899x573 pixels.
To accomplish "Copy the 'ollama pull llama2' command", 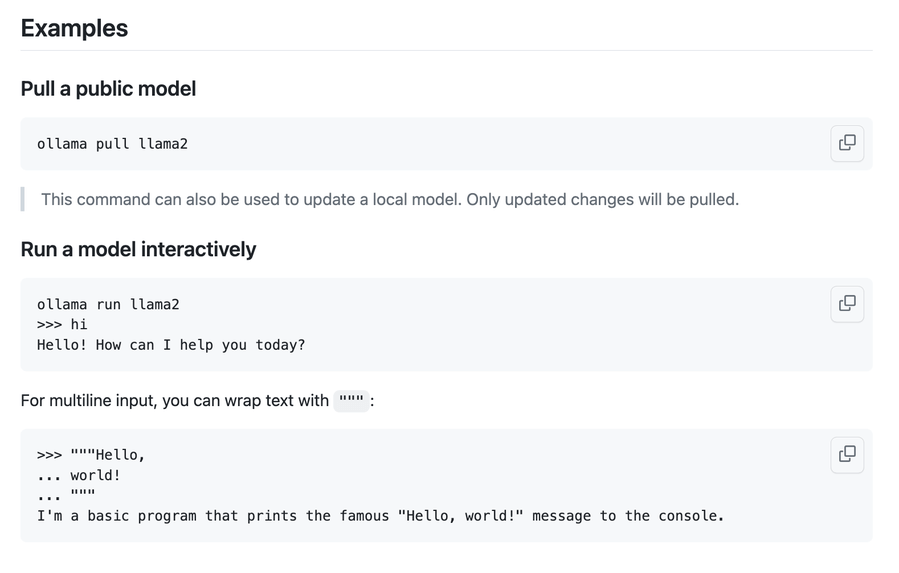I will 847,143.
